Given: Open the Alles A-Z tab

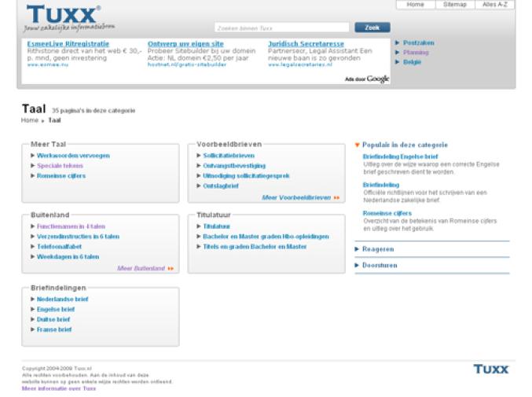Looking at the screenshot, I should [495, 5].
